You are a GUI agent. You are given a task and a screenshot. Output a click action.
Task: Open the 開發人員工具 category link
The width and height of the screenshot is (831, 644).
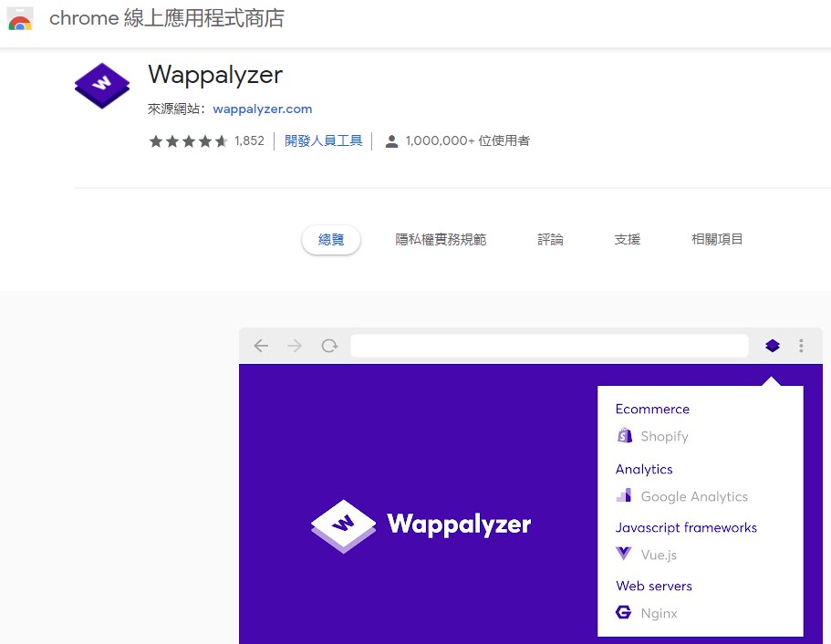(323, 141)
